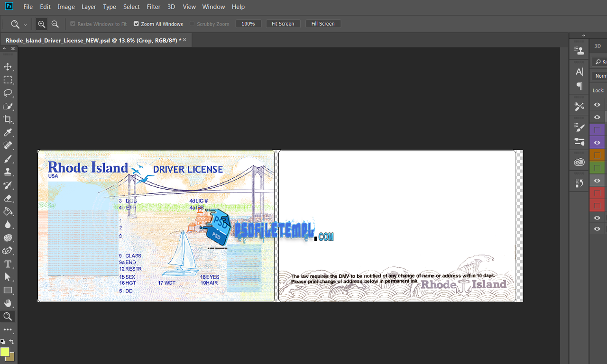Viewport: 607px width, 364px height.
Task: Expand the collapsed panel dock double-arrow
Action: pos(584,36)
